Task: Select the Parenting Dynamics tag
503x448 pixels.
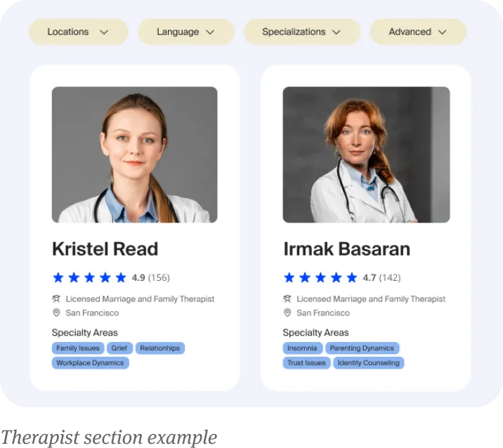Action: (x=362, y=348)
